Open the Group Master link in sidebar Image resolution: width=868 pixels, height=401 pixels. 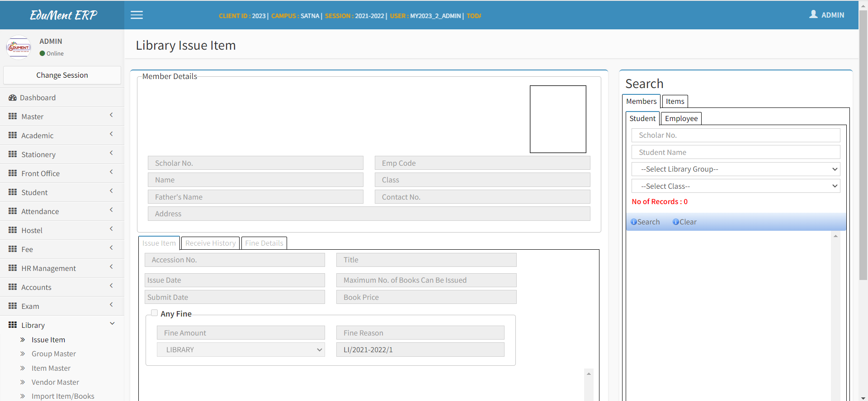point(54,354)
